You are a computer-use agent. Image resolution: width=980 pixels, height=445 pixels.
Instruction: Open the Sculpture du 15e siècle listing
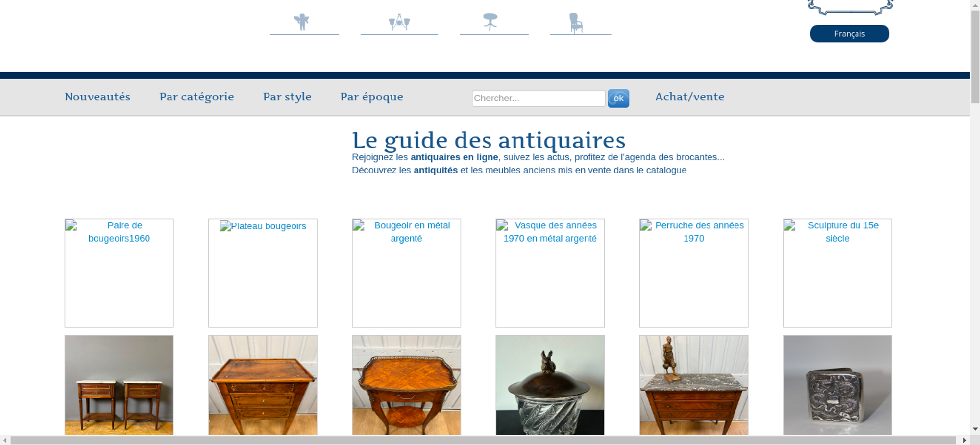(837, 272)
